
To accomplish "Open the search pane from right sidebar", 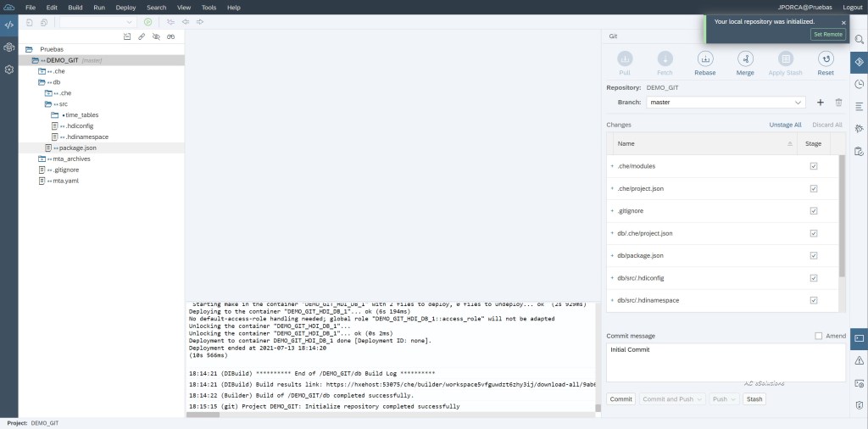I will pyautogui.click(x=859, y=40).
